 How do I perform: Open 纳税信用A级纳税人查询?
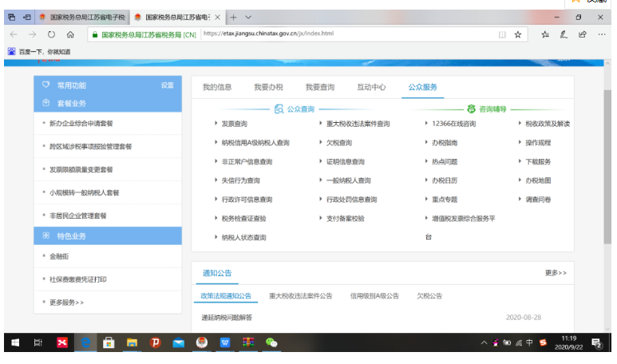255,143
